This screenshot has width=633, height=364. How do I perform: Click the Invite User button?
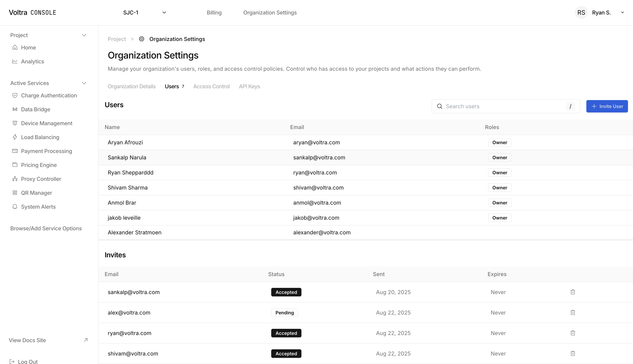coord(607,106)
